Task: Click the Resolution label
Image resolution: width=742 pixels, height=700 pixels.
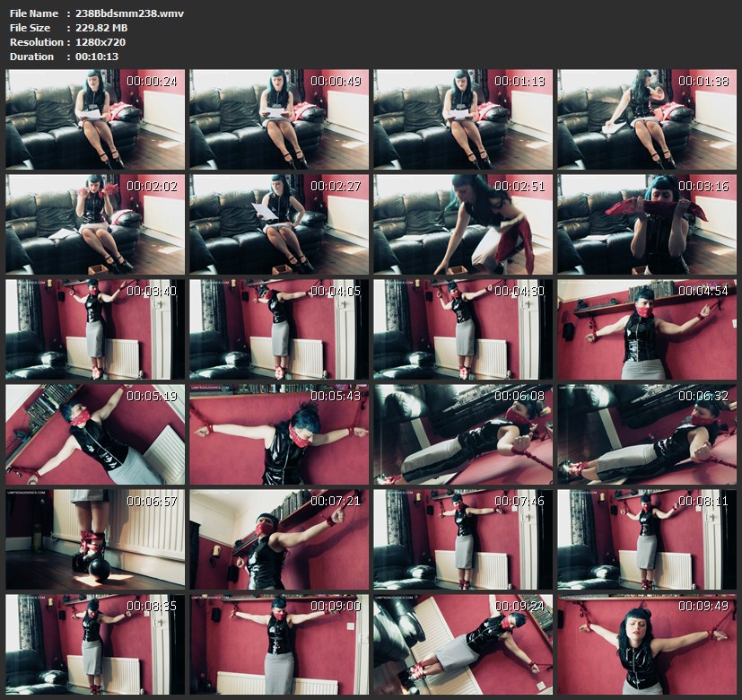Action: (37, 41)
